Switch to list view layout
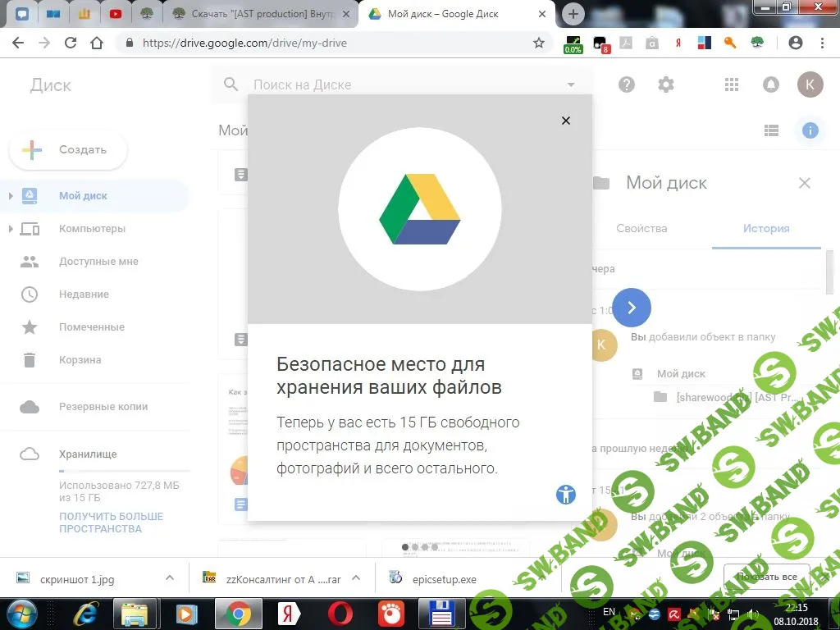This screenshot has width=840, height=630. pyautogui.click(x=771, y=130)
